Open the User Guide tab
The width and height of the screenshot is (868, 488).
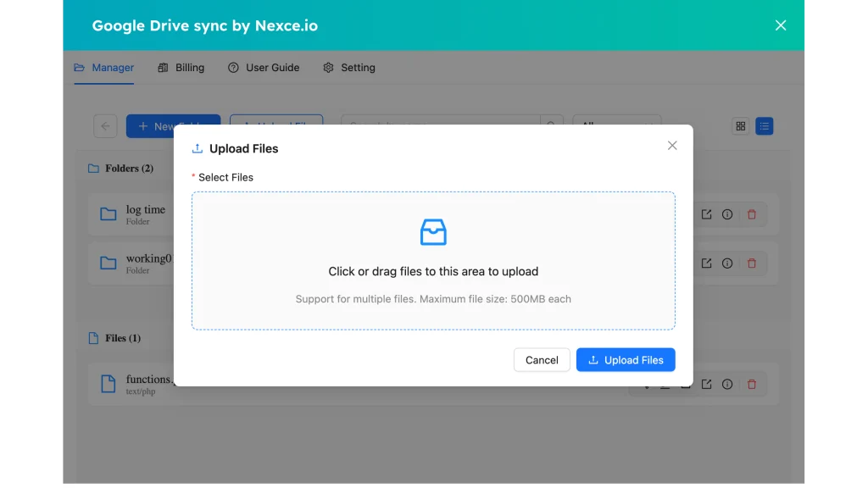264,68
